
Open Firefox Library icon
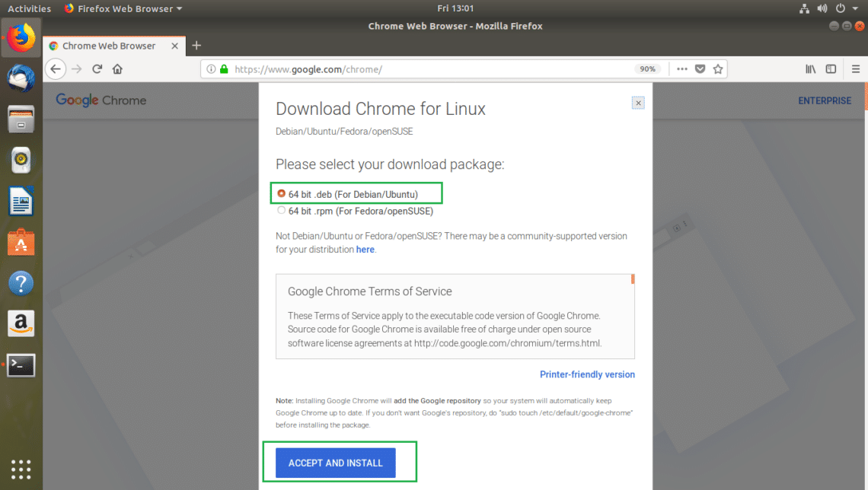(811, 69)
